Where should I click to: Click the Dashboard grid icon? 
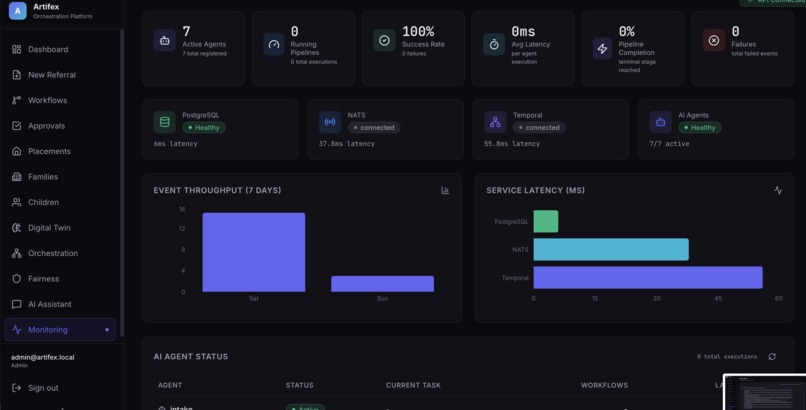tap(16, 49)
